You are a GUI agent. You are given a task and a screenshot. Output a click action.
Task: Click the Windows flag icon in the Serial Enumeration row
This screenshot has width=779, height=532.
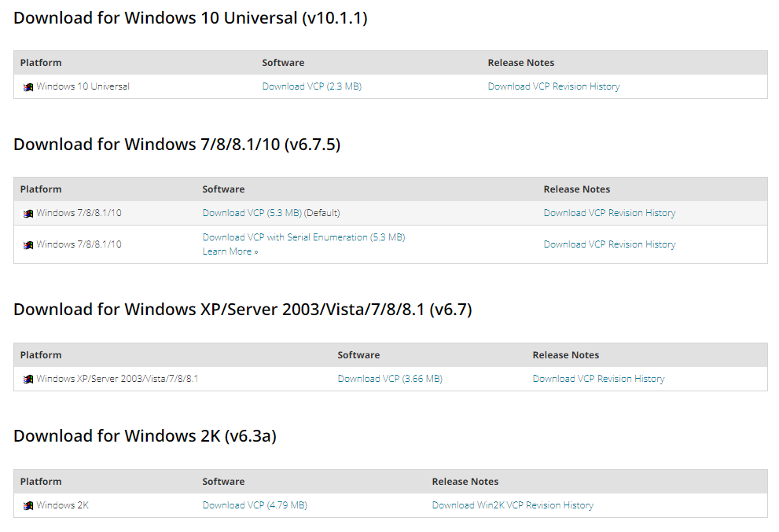click(x=28, y=245)
